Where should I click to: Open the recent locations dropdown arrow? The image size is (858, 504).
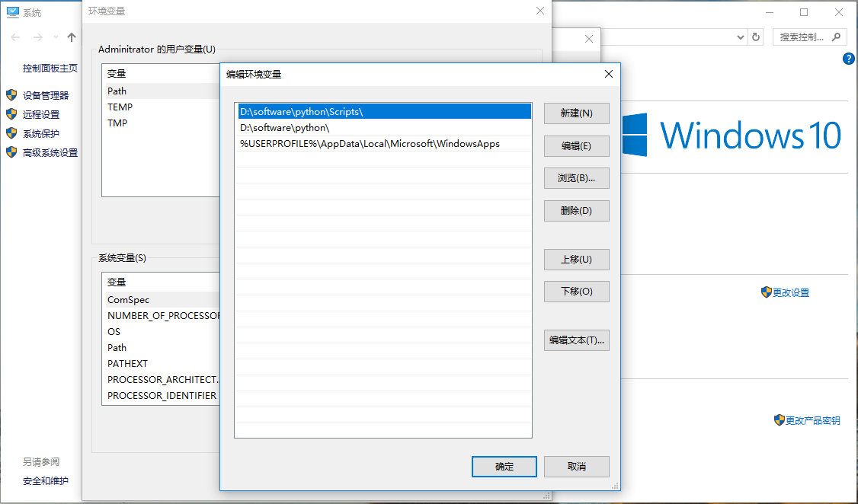pyautogui.click(x=56, y=37)
